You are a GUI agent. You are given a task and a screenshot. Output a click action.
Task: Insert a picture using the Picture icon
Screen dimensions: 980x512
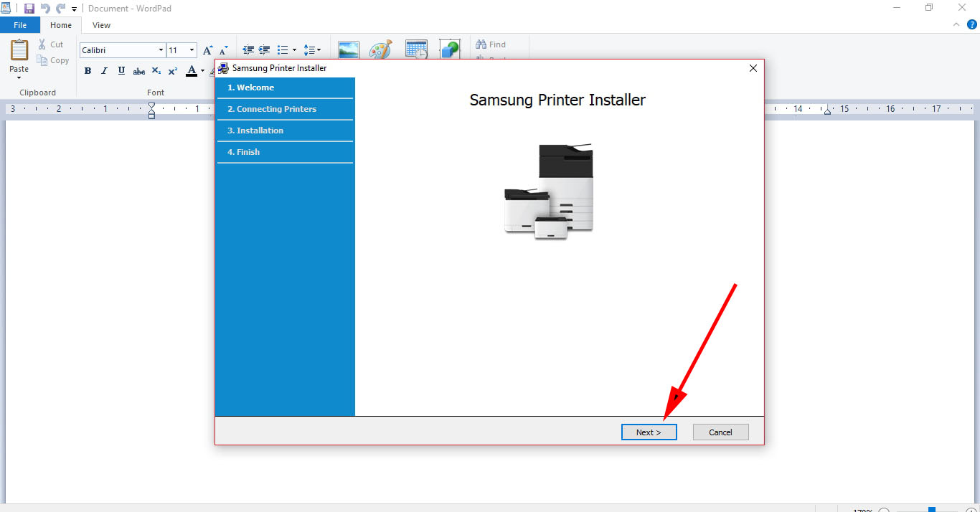[349, 49]
